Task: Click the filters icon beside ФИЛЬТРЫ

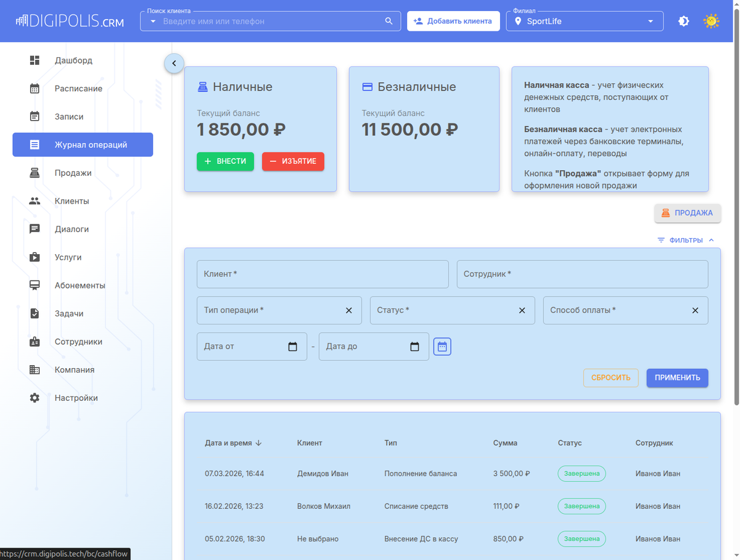Action: coord(661,240)
